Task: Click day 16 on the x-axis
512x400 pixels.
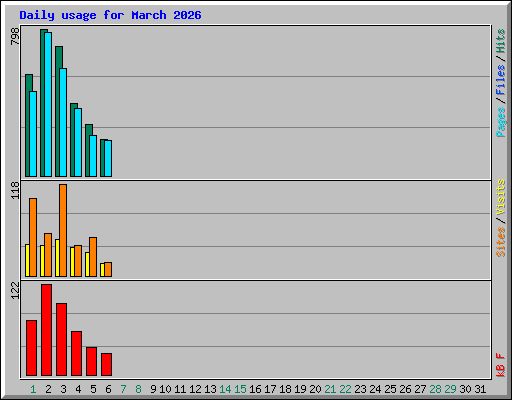Action: [x=255, y=389]
